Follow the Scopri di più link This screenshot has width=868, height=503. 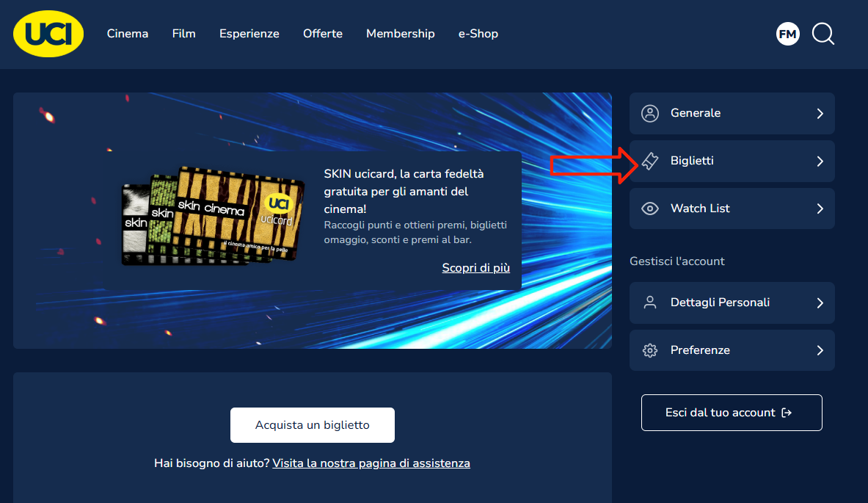pos(476,268)
